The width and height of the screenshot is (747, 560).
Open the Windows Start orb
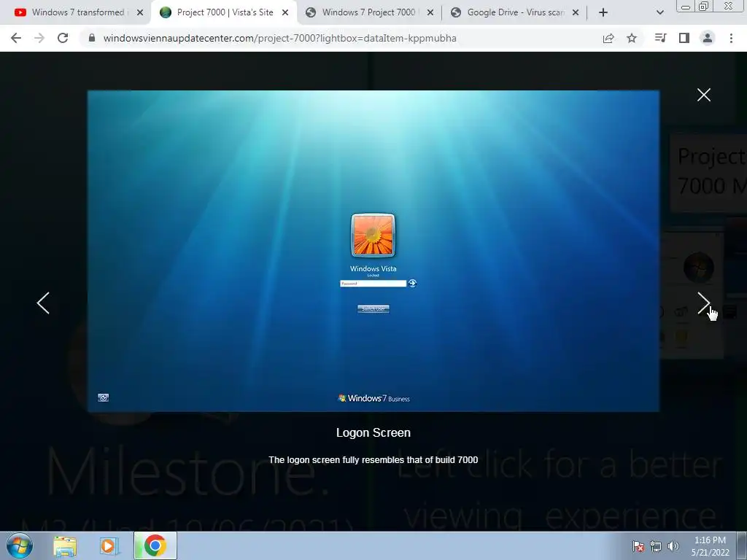[x=20, y=545]
